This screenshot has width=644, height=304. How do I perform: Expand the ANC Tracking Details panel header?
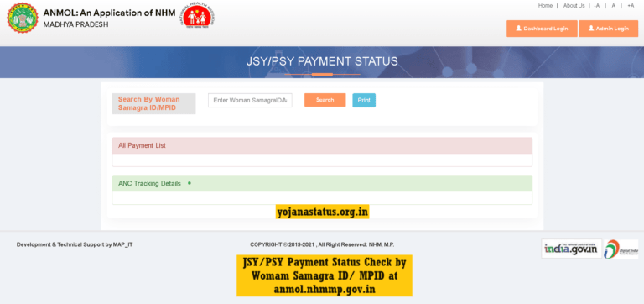(x=322, y=183)
